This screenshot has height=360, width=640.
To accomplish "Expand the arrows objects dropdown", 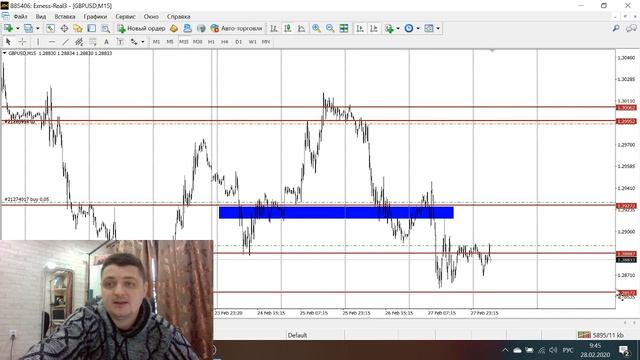I will point(142,42).
